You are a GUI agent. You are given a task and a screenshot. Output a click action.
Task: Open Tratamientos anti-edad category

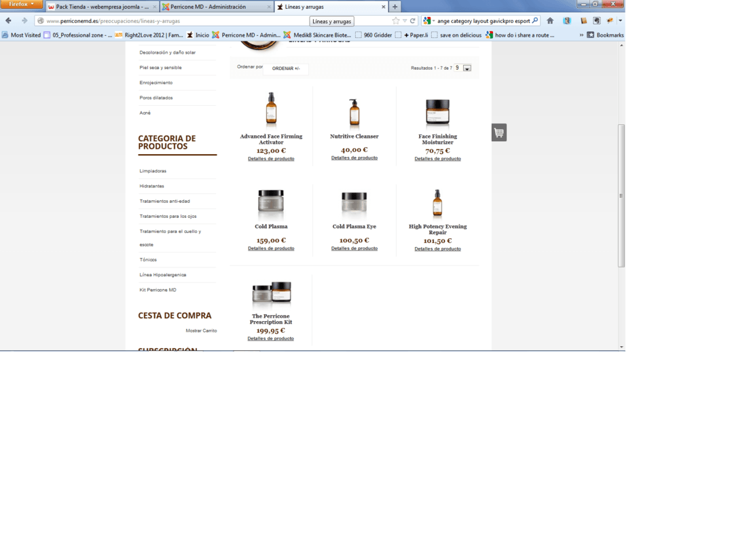coord(164,201)
